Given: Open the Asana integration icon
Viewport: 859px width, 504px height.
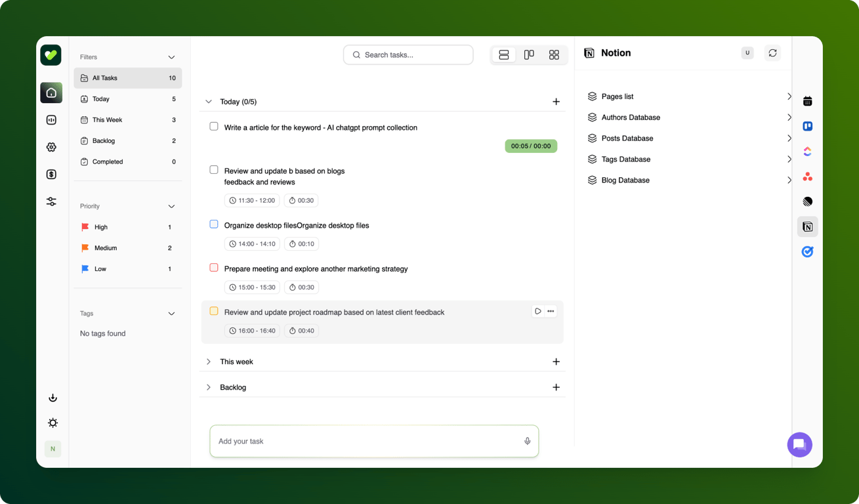Looking at the screenshot, I should (807, 176).
